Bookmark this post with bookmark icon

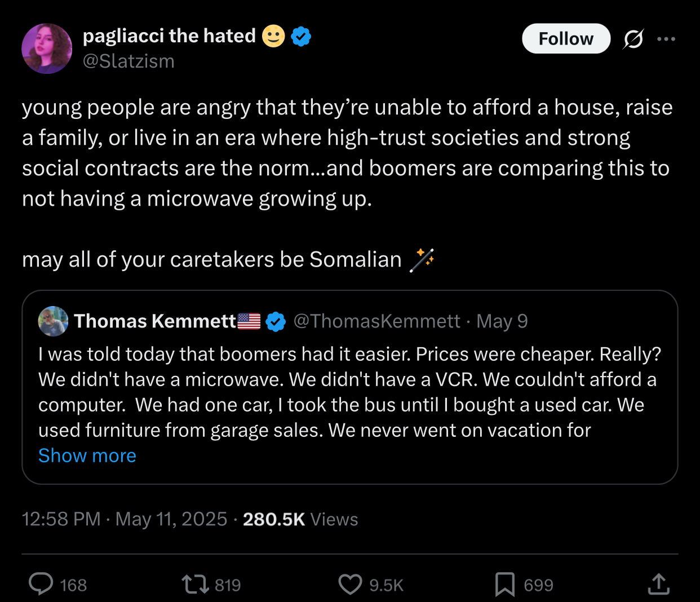click(x=504, y=584)
